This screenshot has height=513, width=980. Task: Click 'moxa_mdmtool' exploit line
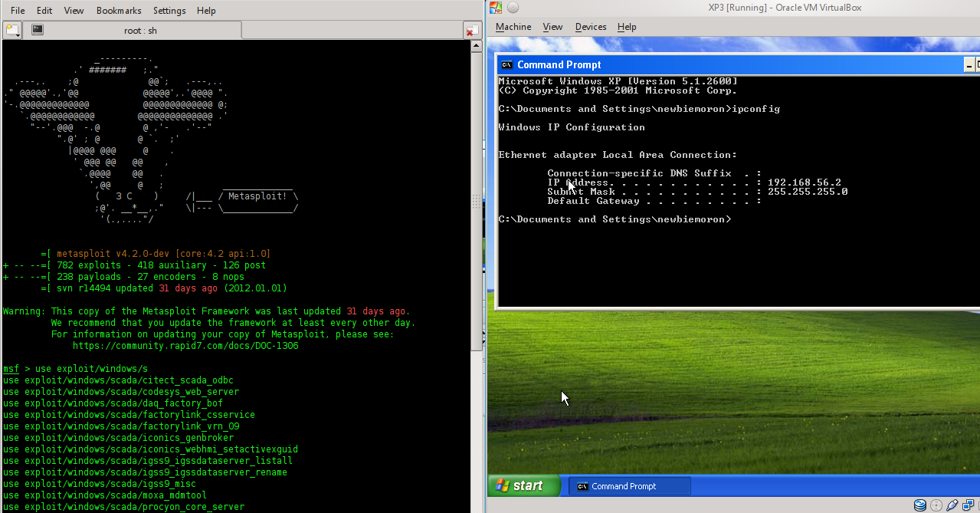(105, 495)
